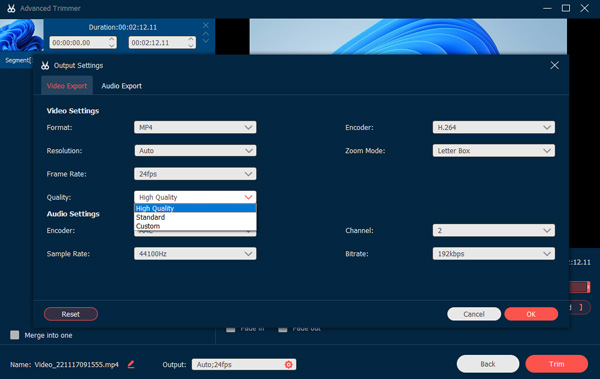Open the Format dropdown showing MP4
Viewport: 600px width, 379px height.
coord(195,127)
